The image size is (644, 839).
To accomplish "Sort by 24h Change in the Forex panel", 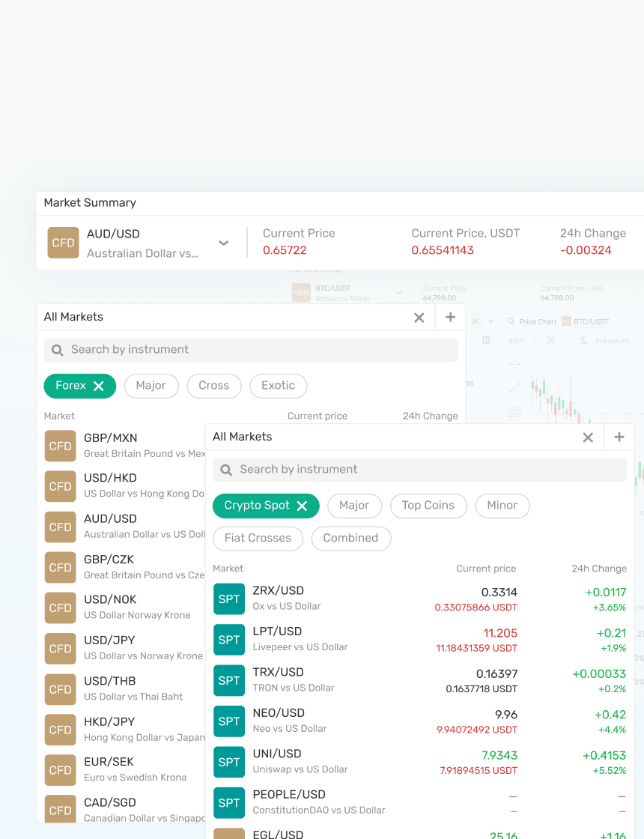I will pos(430,417).
